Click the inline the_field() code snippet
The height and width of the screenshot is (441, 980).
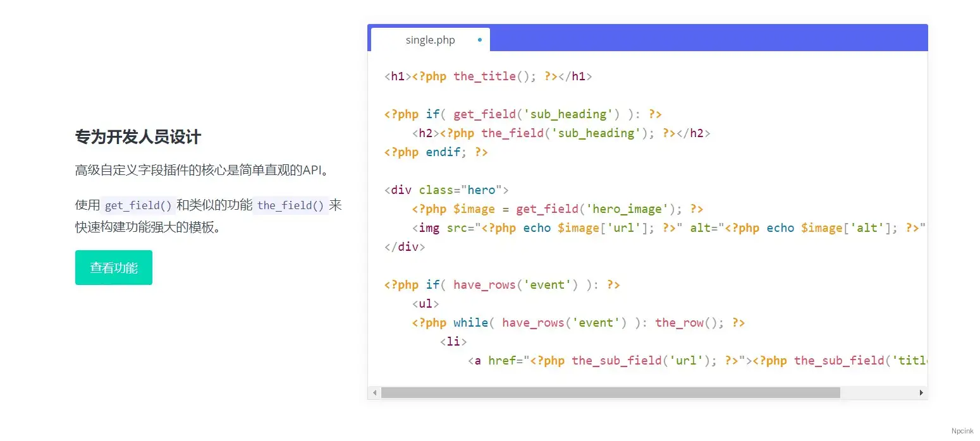click(297, 205)
